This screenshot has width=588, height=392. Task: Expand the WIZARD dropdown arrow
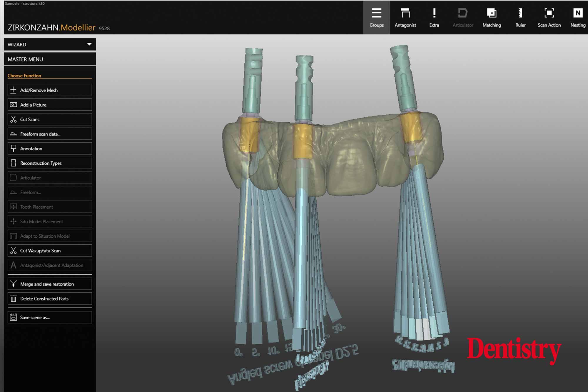pyautogui.click(x=89, y=44)
